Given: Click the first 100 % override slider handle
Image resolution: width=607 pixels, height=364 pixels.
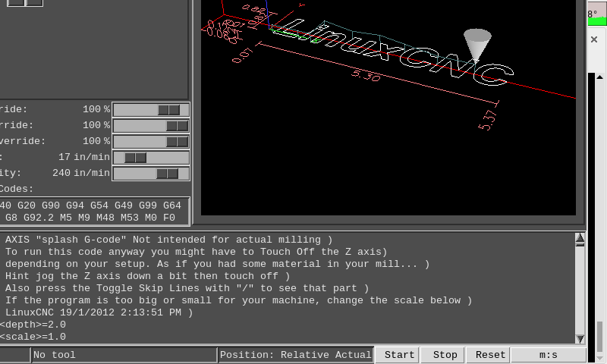Looking at the screenshot, I should point(168,110).
